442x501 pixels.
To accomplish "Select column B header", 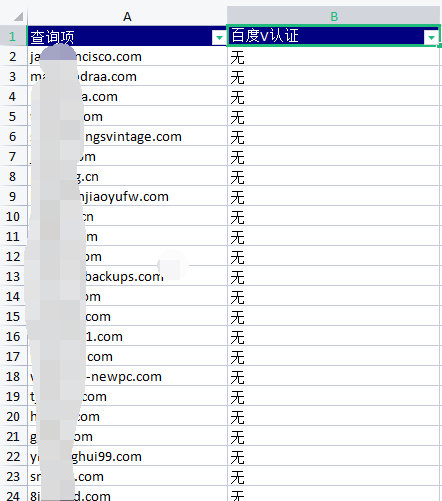I will tap(334, 16).
